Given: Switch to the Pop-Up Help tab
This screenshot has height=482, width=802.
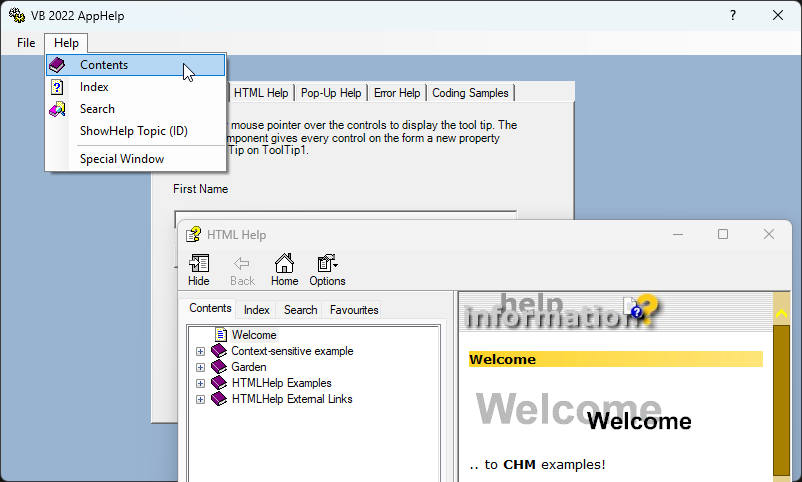Looking at the screenshot, I should 331,93.
